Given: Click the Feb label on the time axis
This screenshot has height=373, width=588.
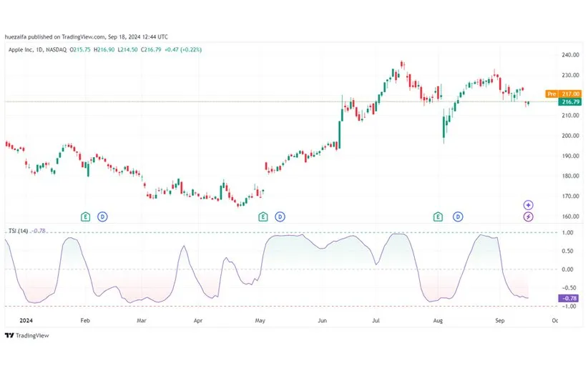Looking at the screenshot, I should click(x=85, y=320).
